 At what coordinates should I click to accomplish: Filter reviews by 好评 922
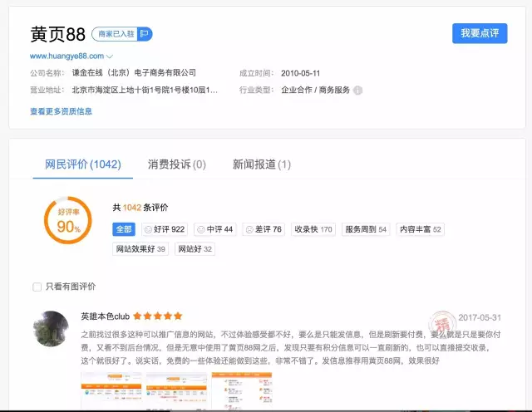(x=165, y=229)
